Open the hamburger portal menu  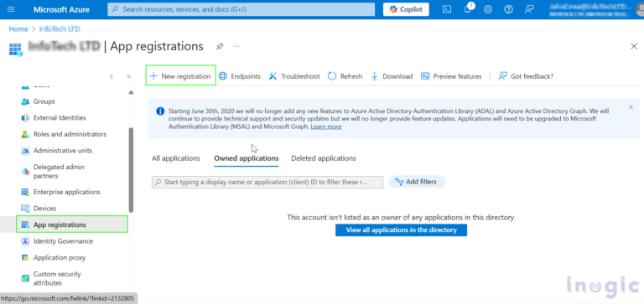pyautogui.click(x=11, y=9)
